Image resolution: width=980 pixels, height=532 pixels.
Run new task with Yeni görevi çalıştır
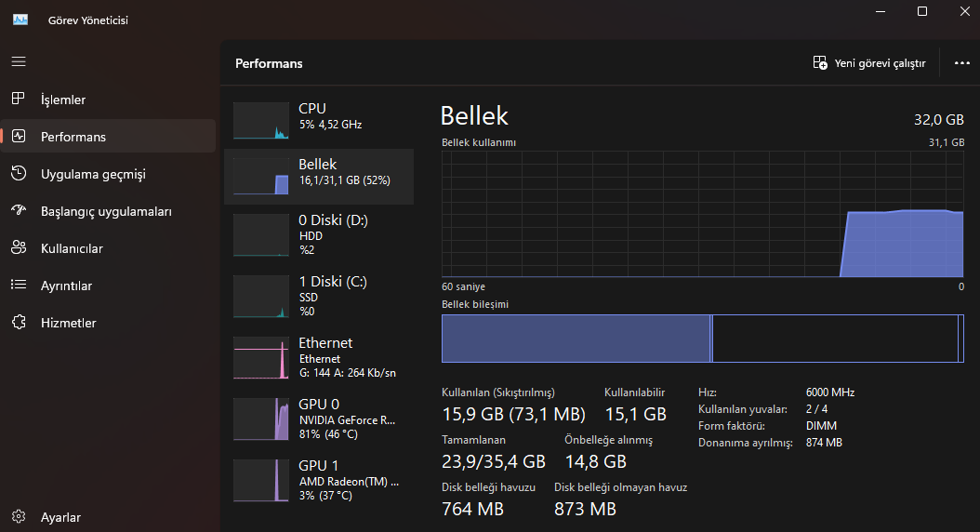point(869,63)
